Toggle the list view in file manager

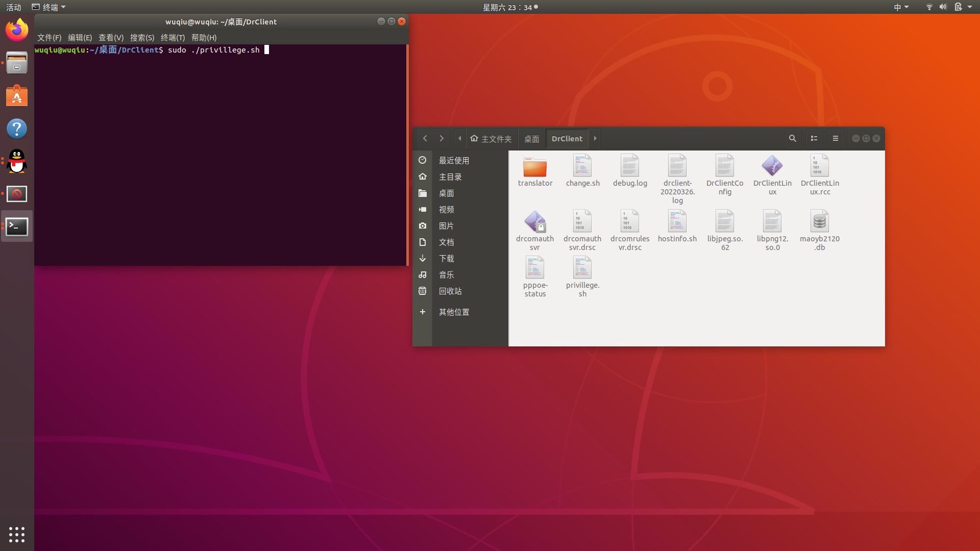pos(814,138)
